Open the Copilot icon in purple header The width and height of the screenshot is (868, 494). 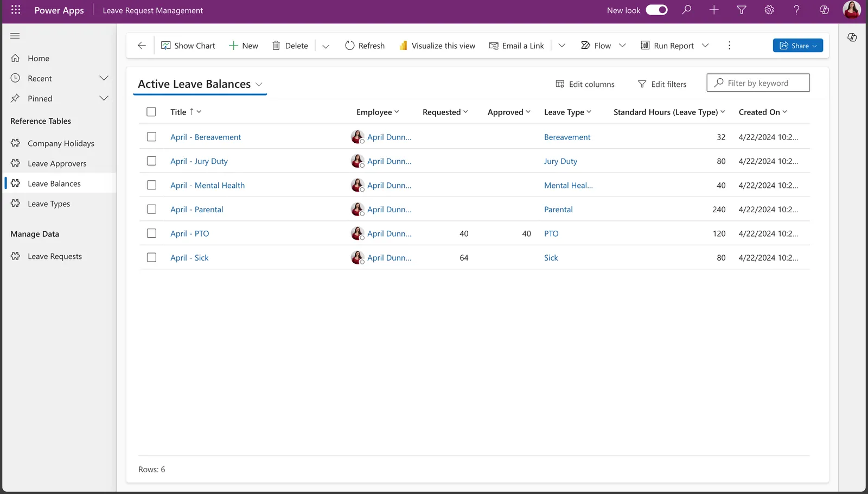click(824, 10)
